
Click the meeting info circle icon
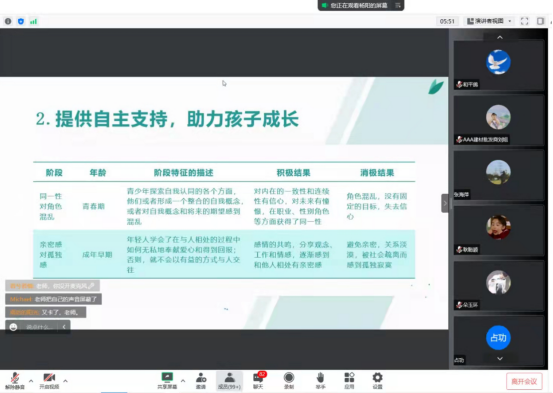pos(8,22)
